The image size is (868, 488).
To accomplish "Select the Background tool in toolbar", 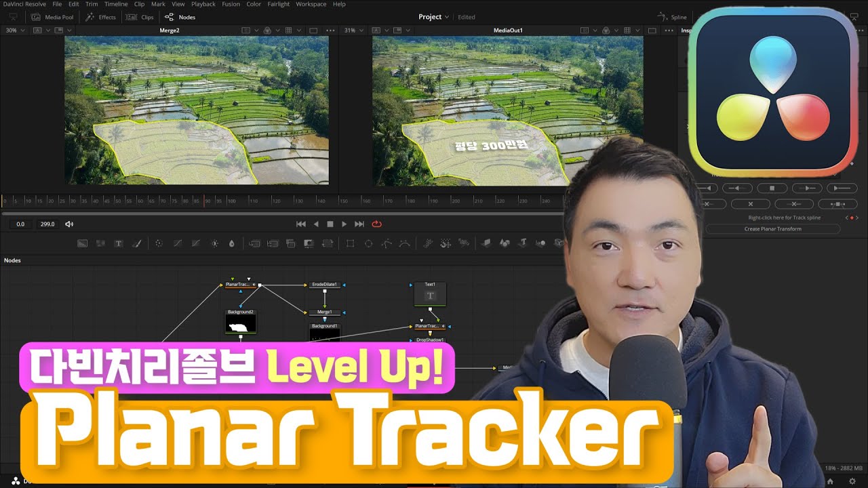I will [82, 243].
